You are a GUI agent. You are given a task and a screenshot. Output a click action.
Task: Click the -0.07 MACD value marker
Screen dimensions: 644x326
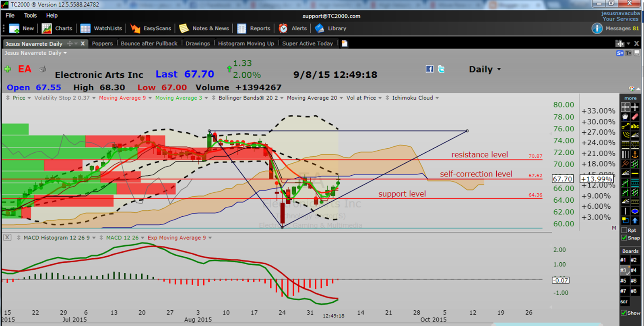click(x=561, y=280)
